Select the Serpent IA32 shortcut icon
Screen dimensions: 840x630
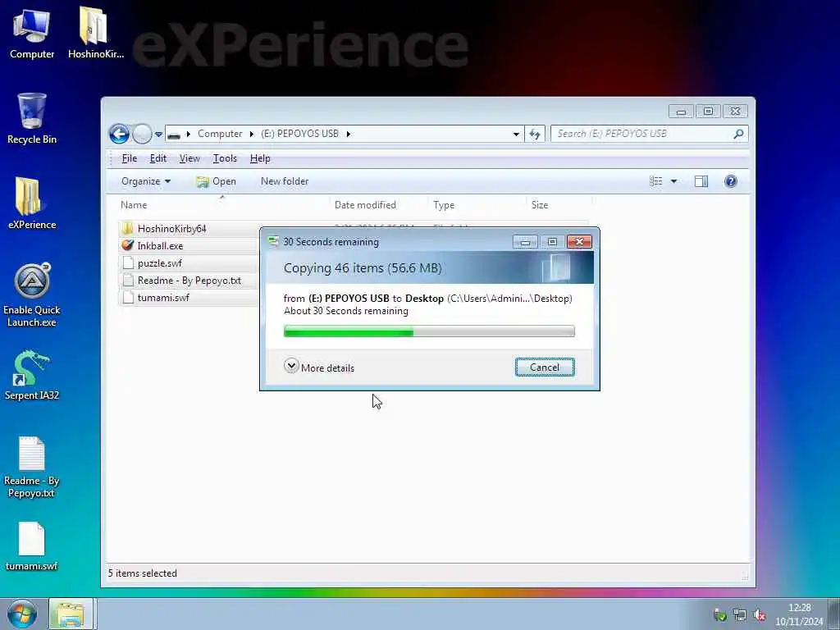pos(32,375)
